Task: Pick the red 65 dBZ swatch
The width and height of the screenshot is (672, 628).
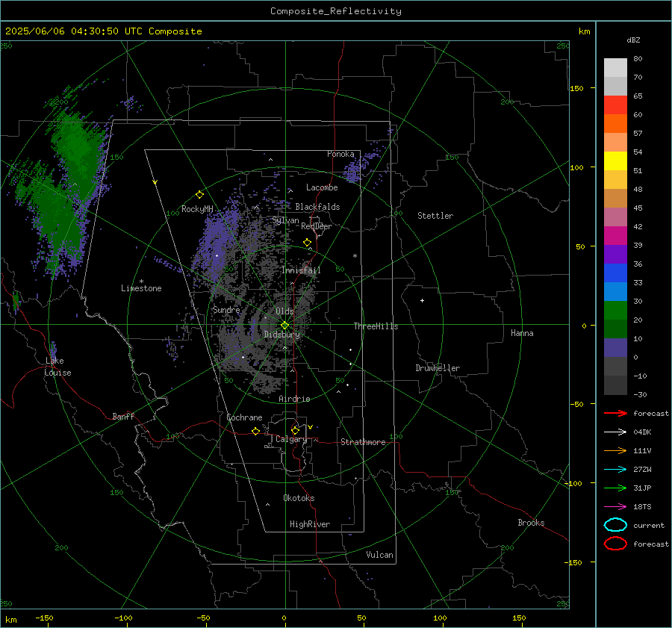Action: [615, 105]
